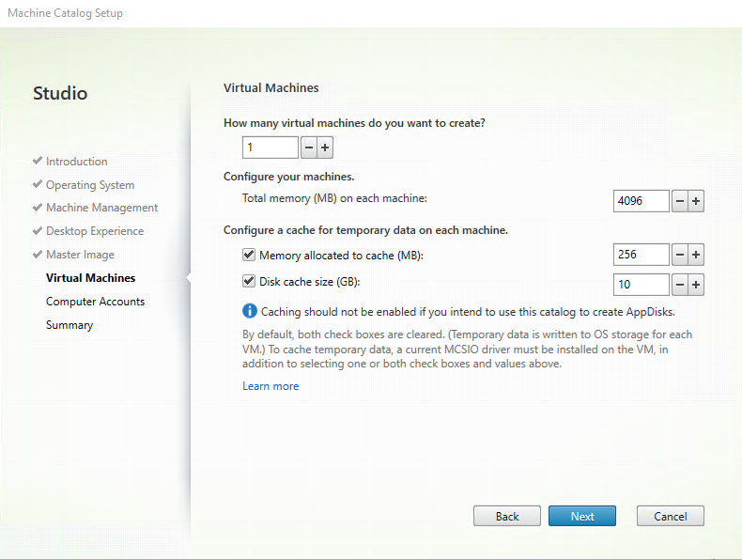Increase total memory per machine
Viewport: 742px width, 560px height.
[696, 201]
